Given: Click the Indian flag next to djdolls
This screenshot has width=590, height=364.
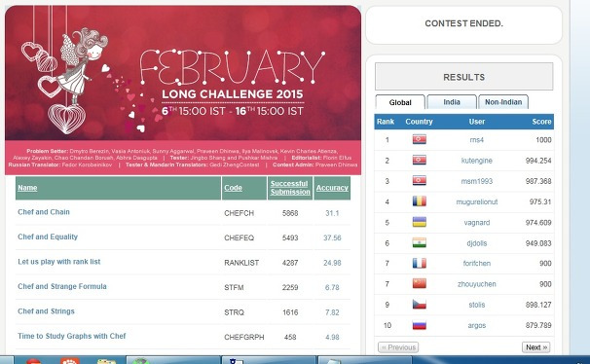Looking at the screenshot, I should coord(420,243).
